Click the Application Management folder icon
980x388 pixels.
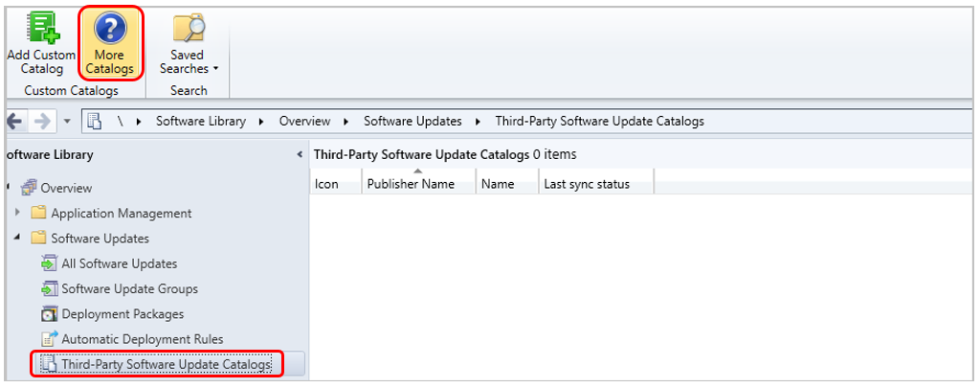[x=38, y=213]
